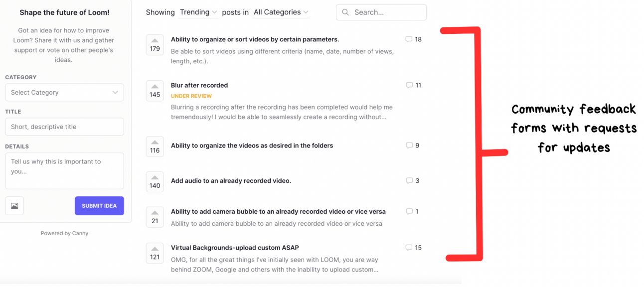This screenshot has height=287, width=644.
Task: Upvote the post with 116 votes
Action: click(x=155, y=146)
